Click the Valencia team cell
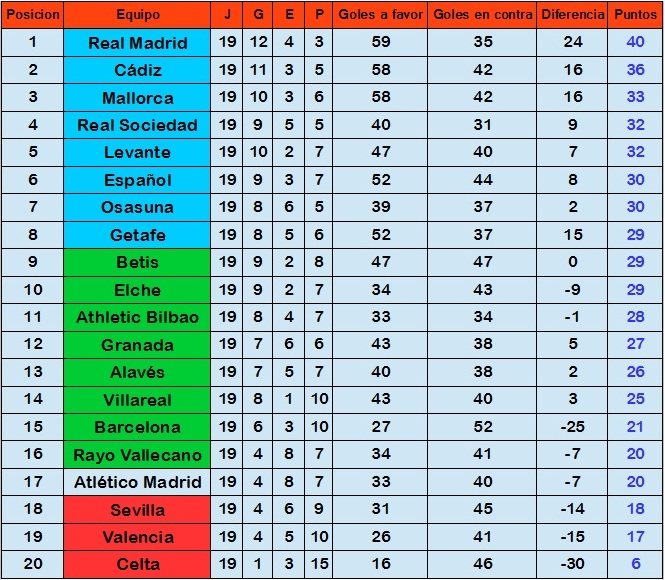Screen dimensions: 665x580 pos(137,537)
